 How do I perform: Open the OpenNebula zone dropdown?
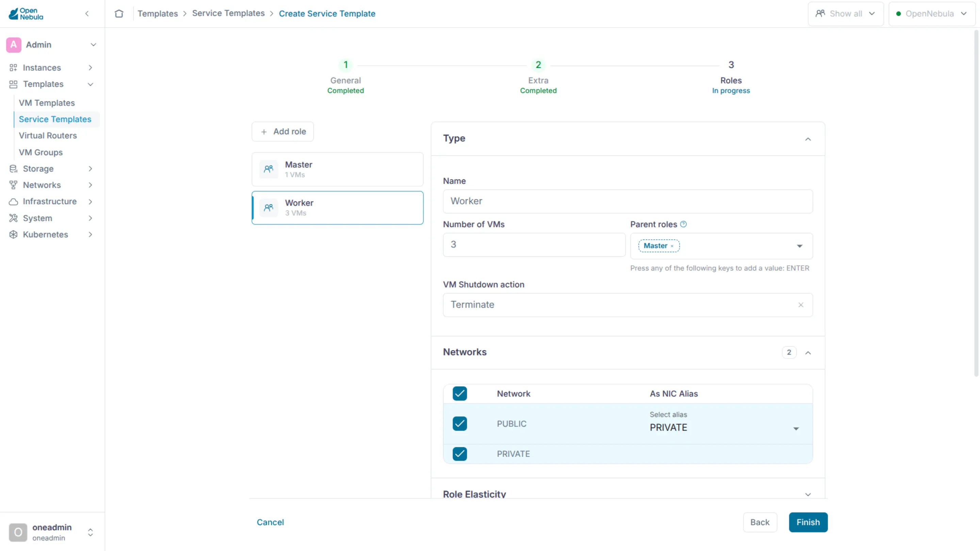(932, 14)
